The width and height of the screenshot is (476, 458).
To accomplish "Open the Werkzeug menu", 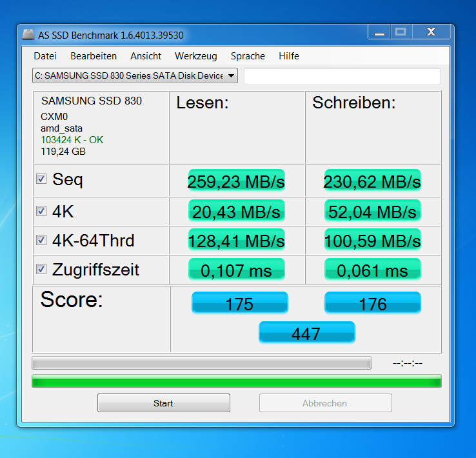I will pos(196,56).
